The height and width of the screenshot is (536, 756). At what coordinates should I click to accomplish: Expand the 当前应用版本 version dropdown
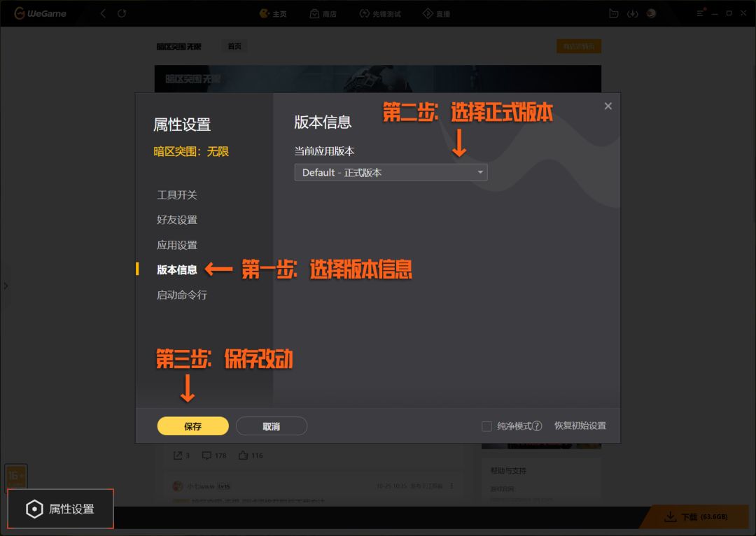coord(391,173)
